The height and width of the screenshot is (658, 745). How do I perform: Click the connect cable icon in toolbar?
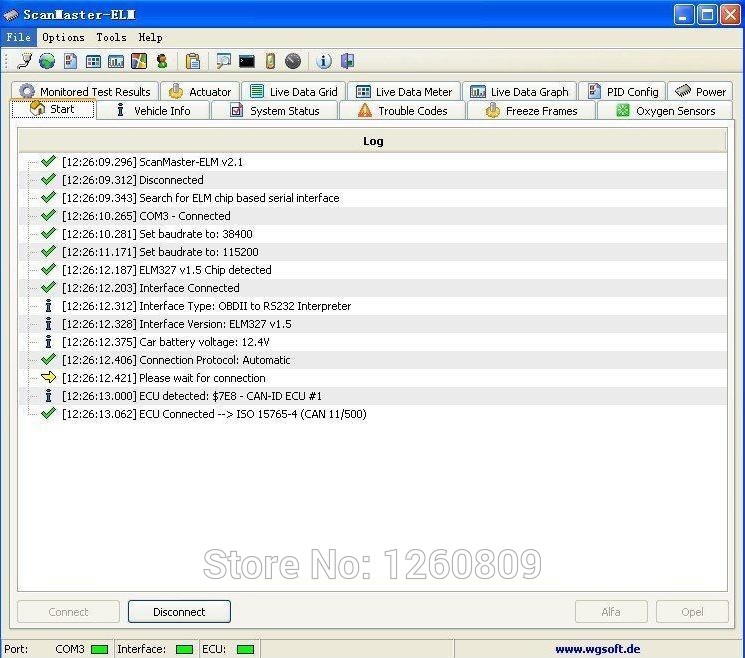coord(25,62)
